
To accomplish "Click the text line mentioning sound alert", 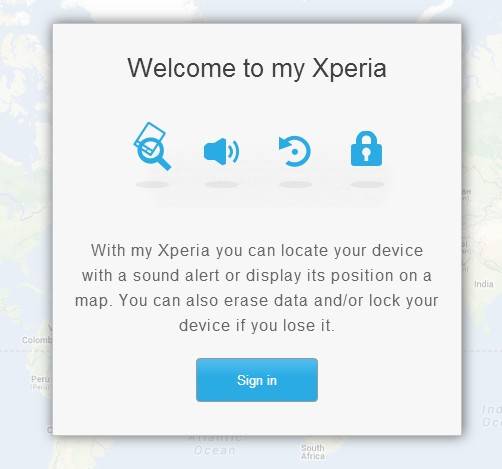I will tap(257, 276).
